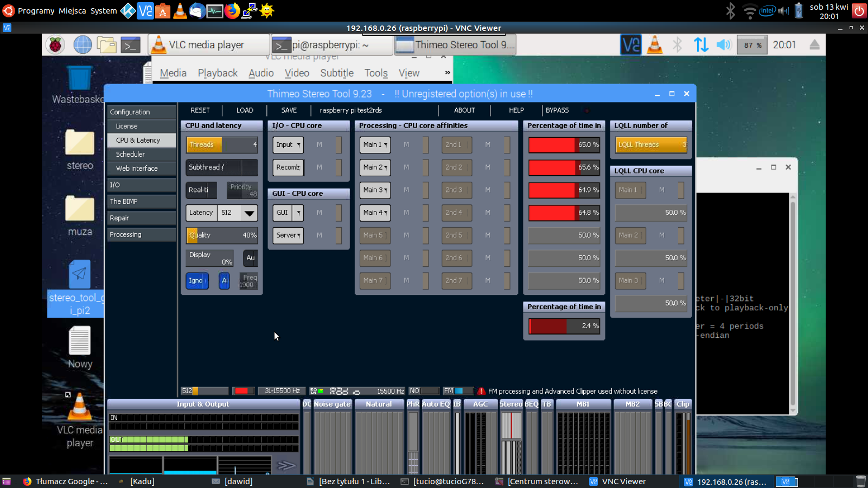Toggle the M option beside Input core

(320, 145)
